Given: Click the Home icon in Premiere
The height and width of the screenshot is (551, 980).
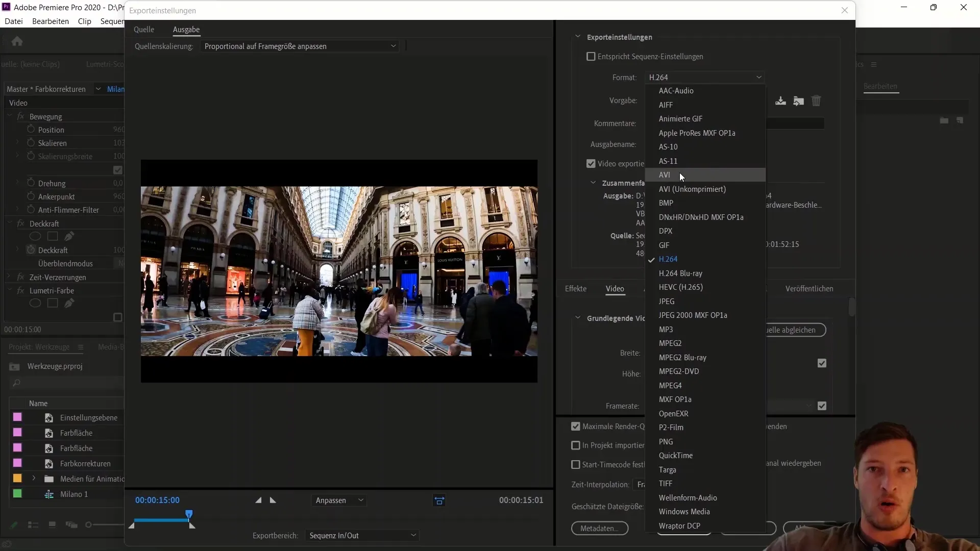Looking at the screenshot, I should pyautogui.click(x=17, y=41).
